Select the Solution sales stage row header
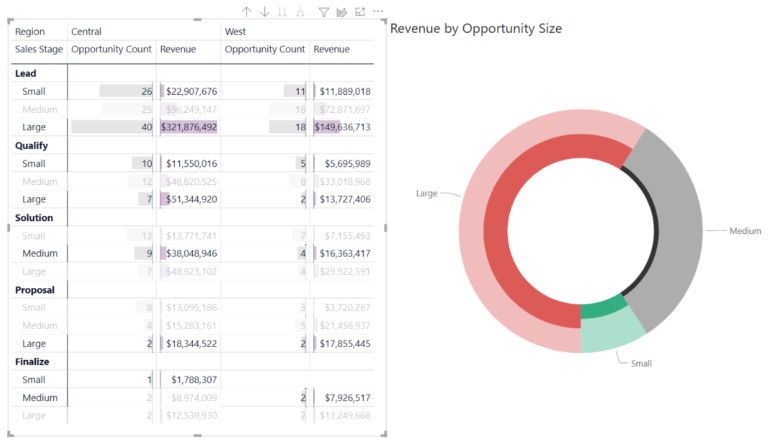This screenshot has height=443, width=768. click(34, 218)
